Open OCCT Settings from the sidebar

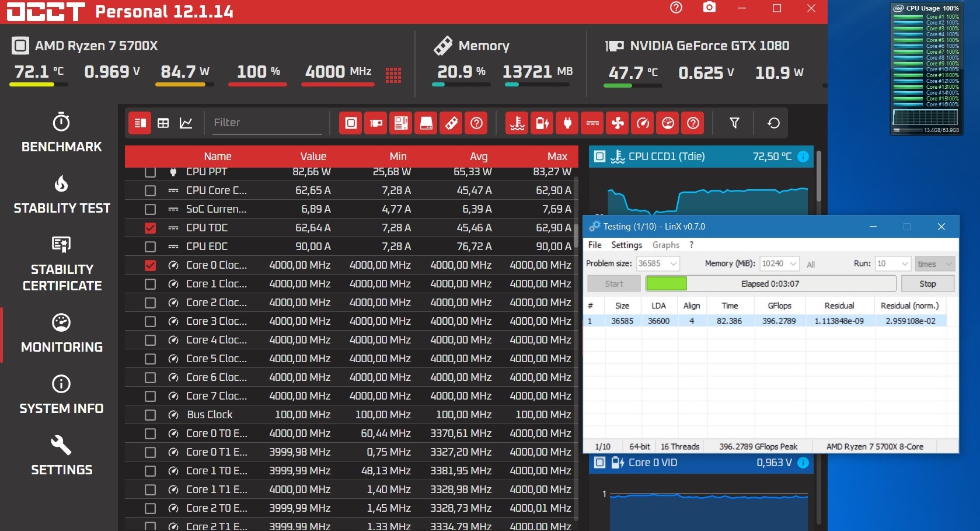61,456
